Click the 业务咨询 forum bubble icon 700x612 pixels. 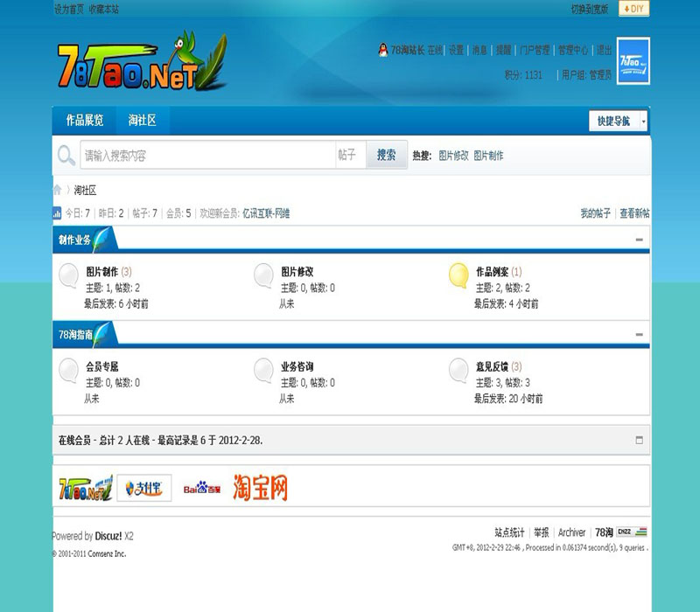(x=263, y=370)
